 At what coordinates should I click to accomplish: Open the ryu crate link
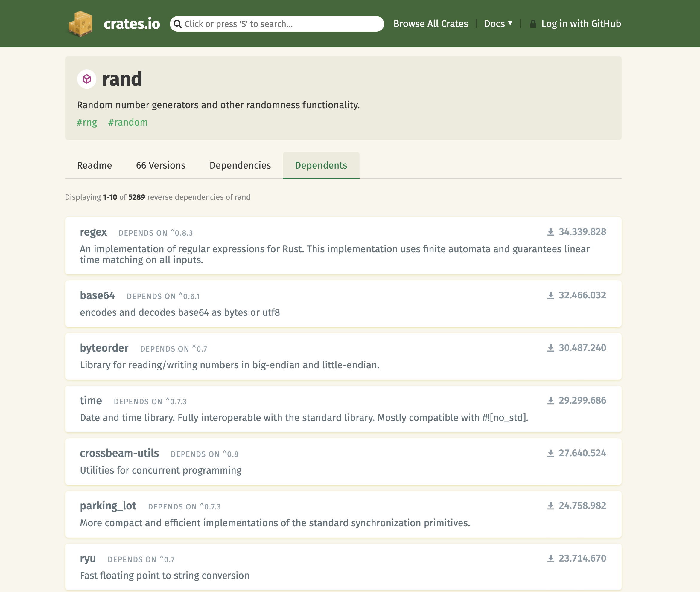pos(88,559)
